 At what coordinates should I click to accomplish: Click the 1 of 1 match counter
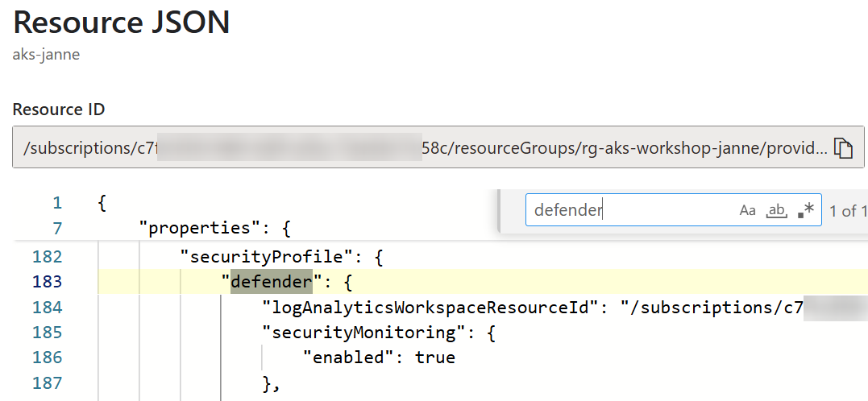click(x=848, y=211)
